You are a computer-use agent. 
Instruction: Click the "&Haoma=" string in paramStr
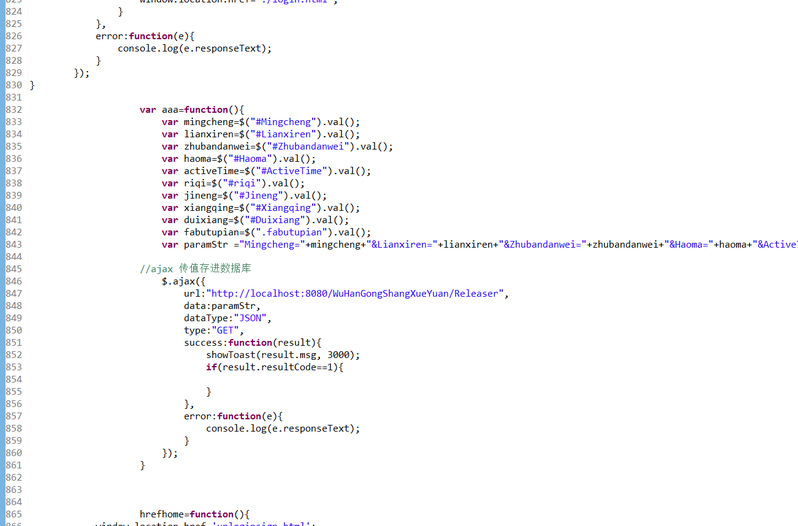coord(689,245)
